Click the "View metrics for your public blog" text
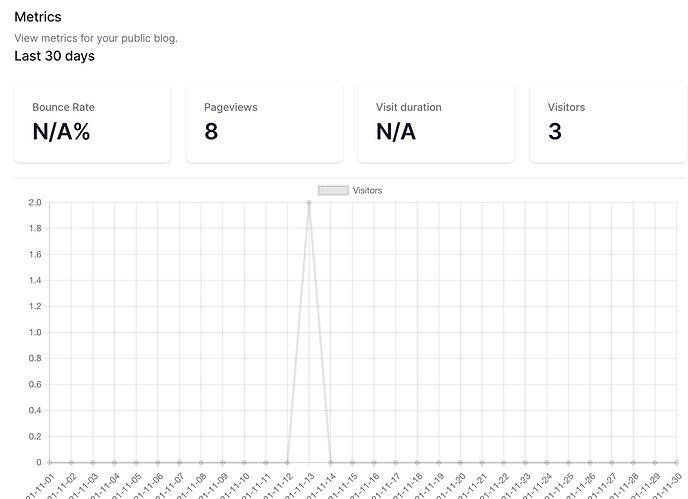Viewport: 688px width, 499px height. tap(96, 38)
